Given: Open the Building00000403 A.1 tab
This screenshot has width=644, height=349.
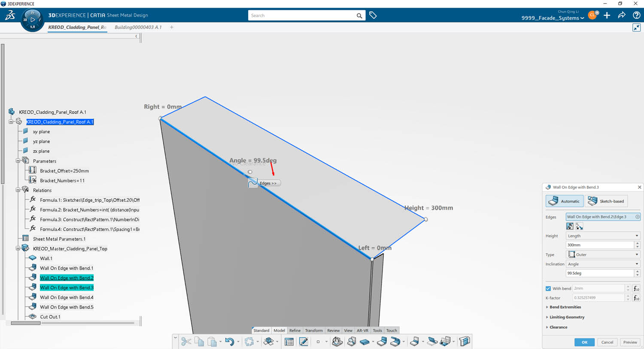Looking at the screenshot, I should point(138,27).
